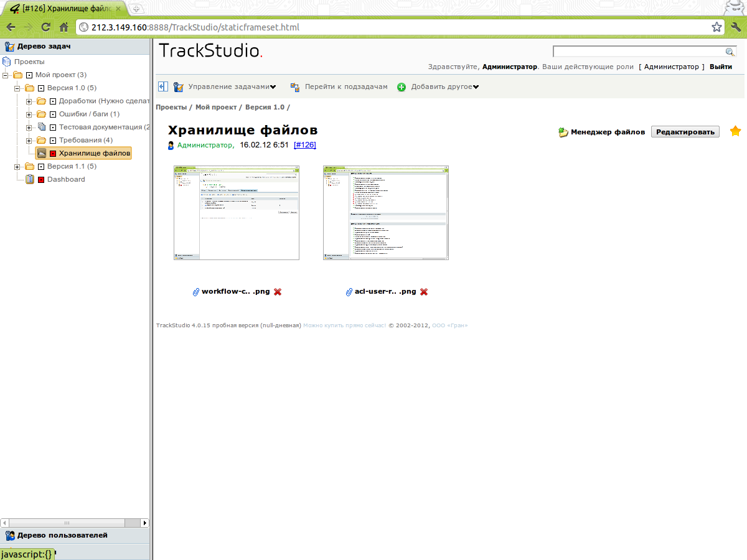Expand the Требования tree node
Viewport: 747px width, 560px height.
point(29,140)
